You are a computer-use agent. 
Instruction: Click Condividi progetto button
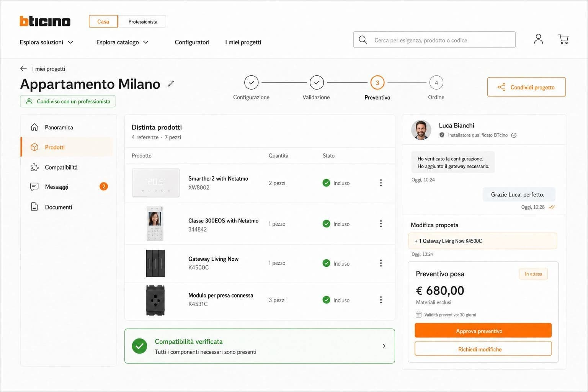click(x=526, y=87)
